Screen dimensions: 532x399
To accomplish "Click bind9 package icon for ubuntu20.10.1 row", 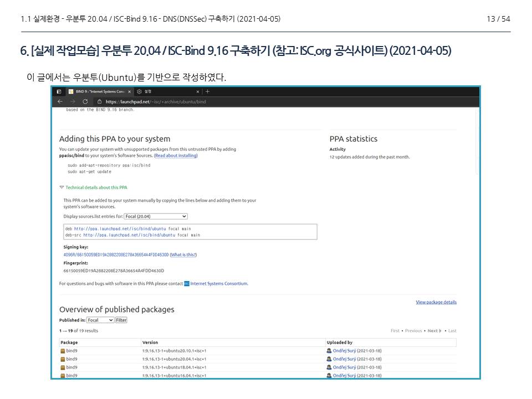I will [x=63, y=351].
